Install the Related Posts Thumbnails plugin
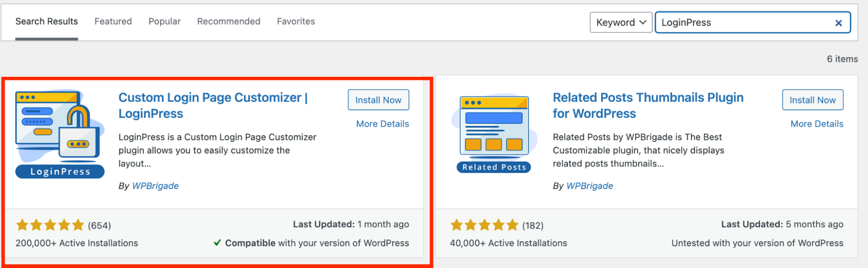The image size is (868, 268). (x=813, y=100)
